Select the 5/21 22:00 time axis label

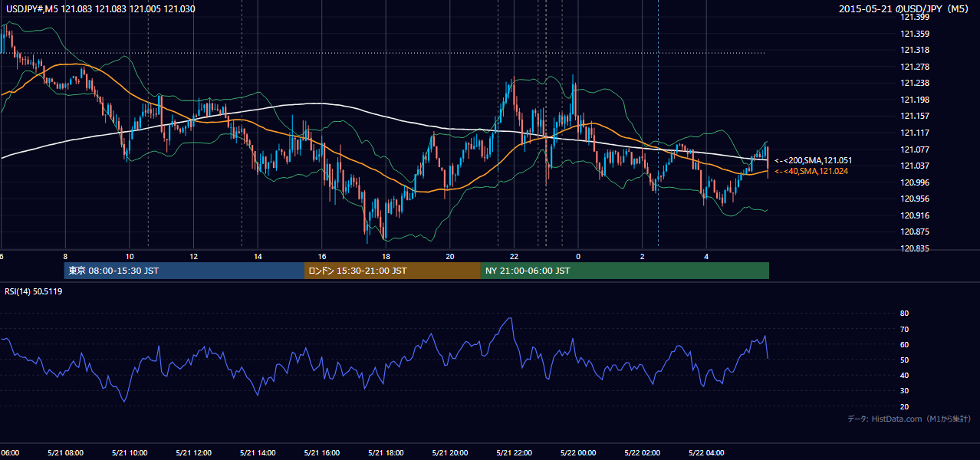[x=514, y=453]
